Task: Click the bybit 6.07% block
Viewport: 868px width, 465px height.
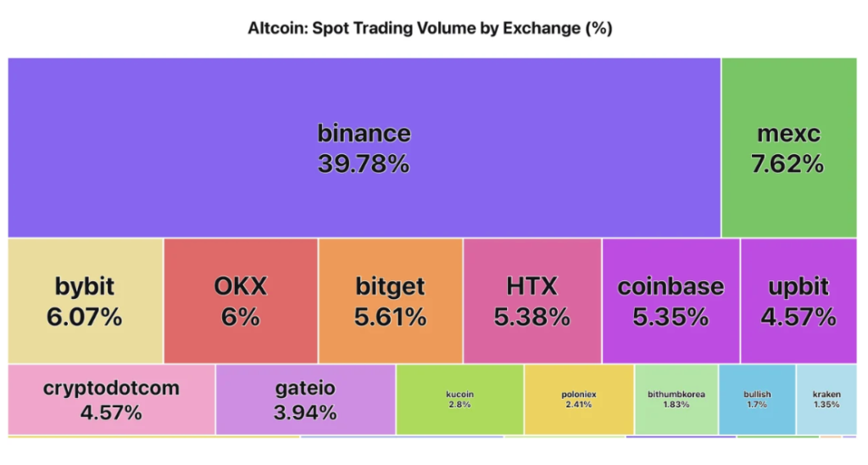Action: point(85,301)
